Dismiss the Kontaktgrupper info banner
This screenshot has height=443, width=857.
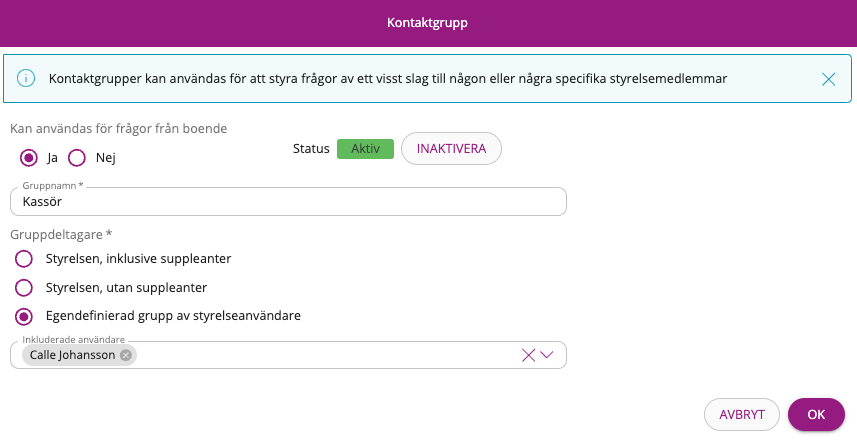tap(828, 79)
